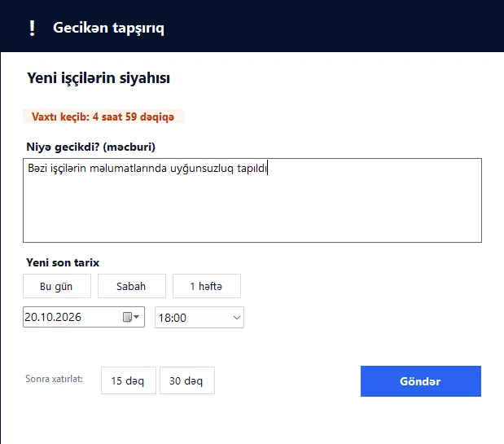Snooze reminder for '15 dəq'
The width and height of the screenshot is (504, 444).
(129, 380)
